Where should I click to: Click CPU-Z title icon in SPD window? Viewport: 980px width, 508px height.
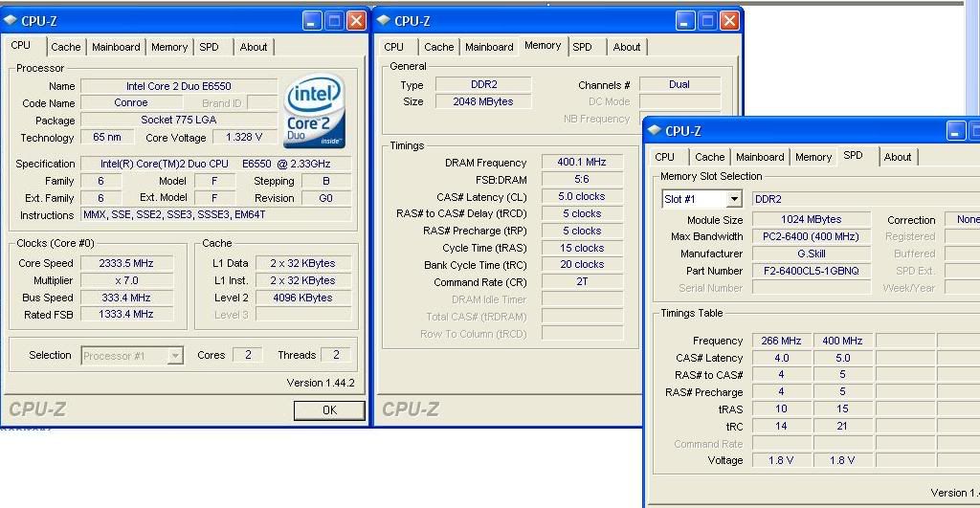655,131
